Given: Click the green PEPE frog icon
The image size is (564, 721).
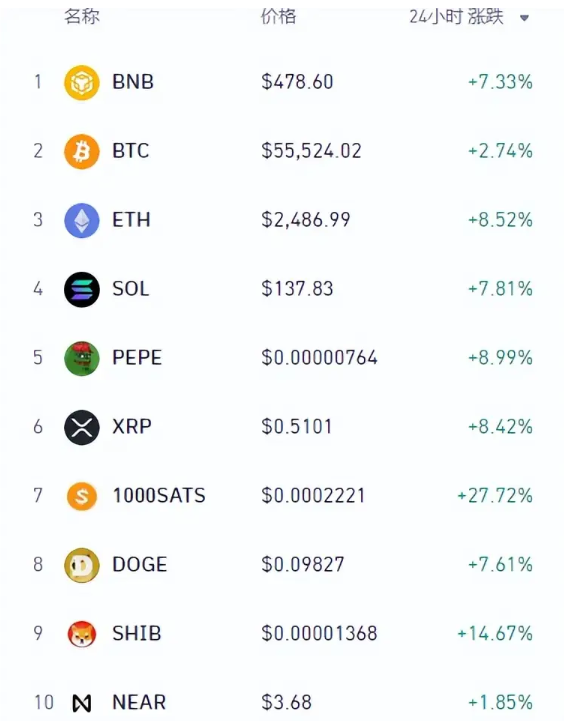Looking at the screenshot, I should [x=82, y=359].
